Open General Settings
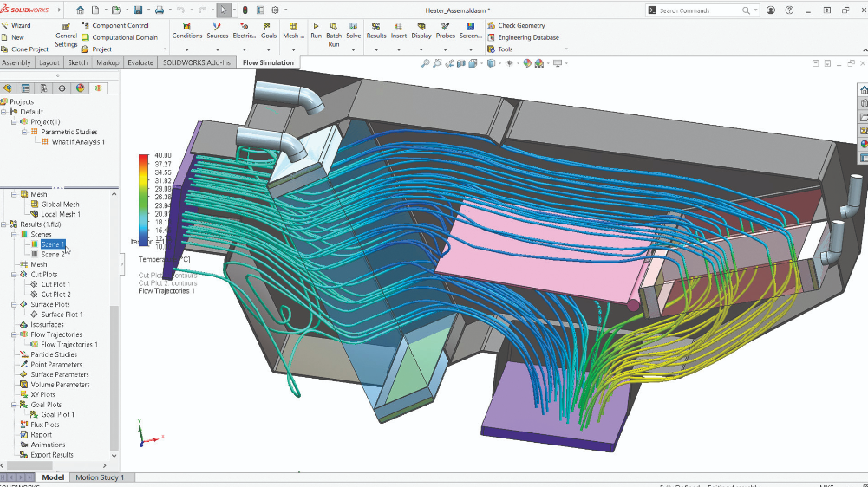The image size is (868, 487). coord(67,36)
